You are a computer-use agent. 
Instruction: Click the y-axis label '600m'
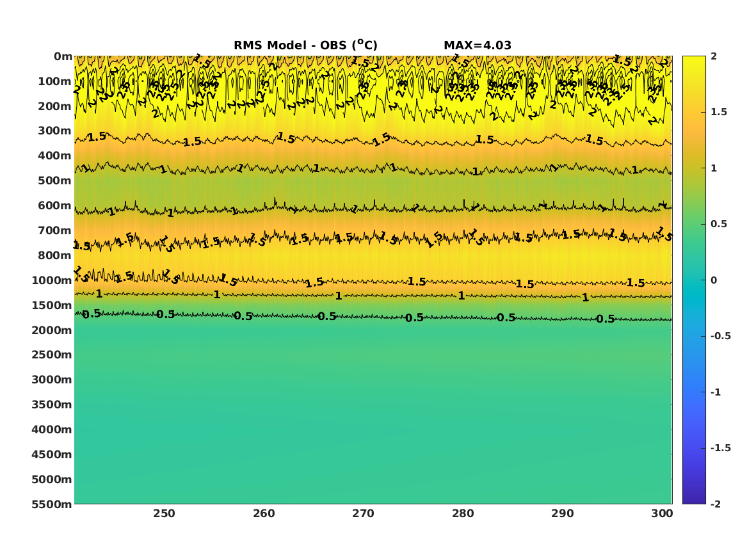[x=55, y=205]
